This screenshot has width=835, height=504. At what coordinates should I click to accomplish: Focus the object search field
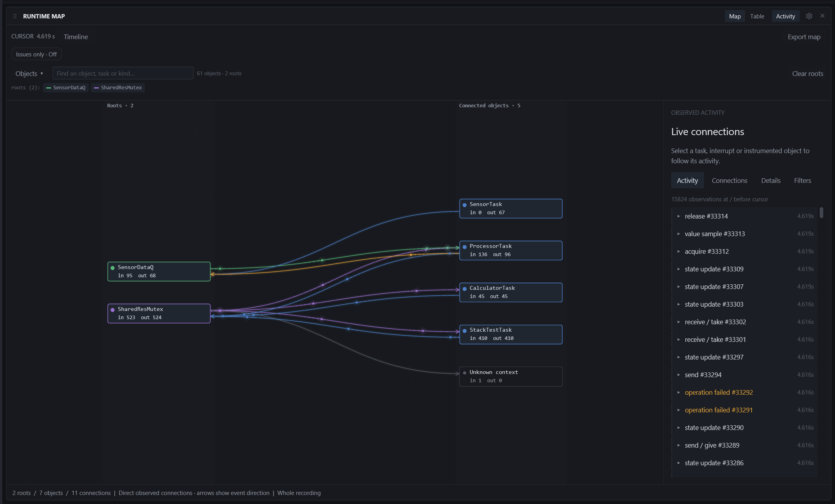[x=123, y=73]
